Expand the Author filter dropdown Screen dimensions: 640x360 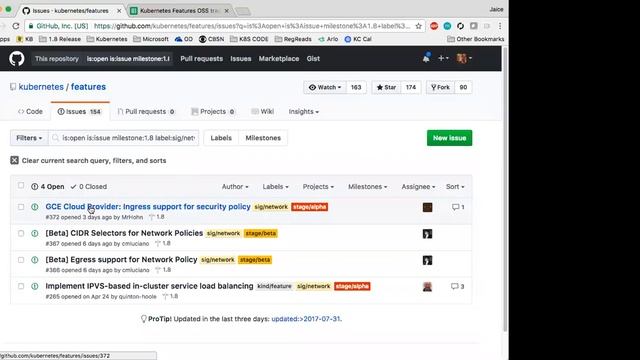coord(235,187)
